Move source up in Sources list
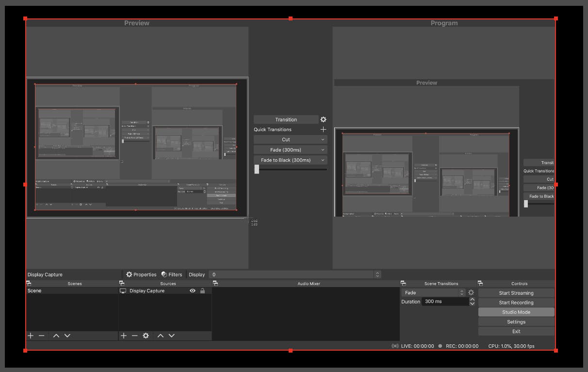The height and width of the screenshot is (372, 588). coord(160,336)
